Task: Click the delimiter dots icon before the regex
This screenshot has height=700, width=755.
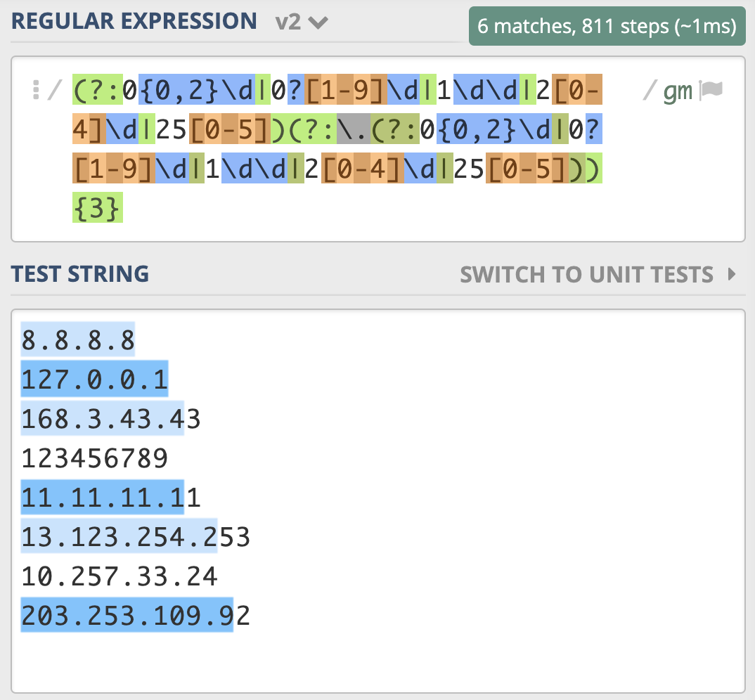Action: coord(36,91)
